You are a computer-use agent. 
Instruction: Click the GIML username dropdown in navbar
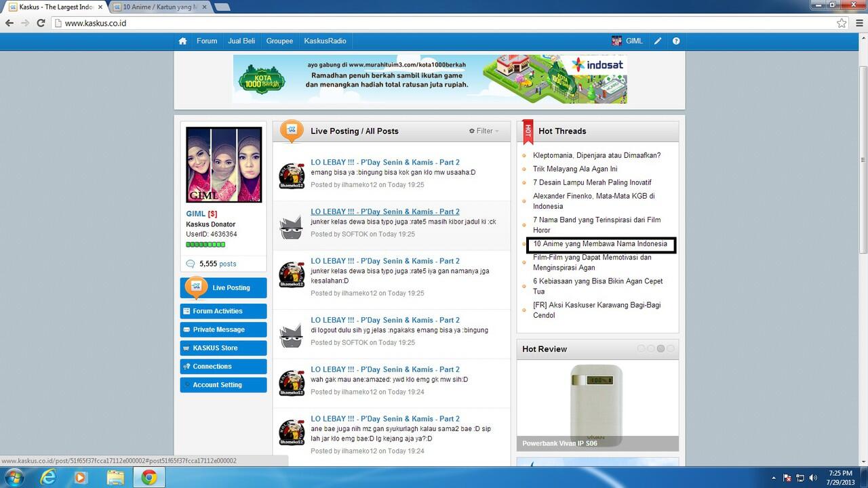tap(634, 41)
